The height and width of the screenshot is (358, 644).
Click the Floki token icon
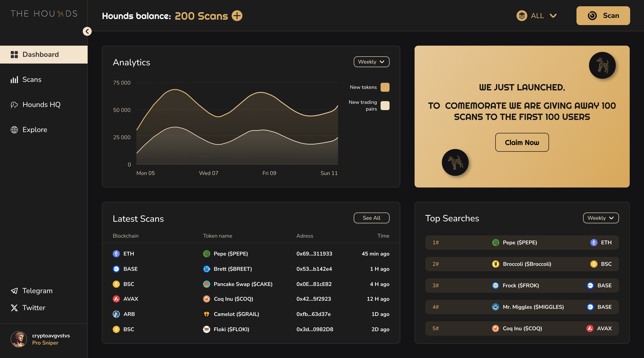(x=206, y=329)
